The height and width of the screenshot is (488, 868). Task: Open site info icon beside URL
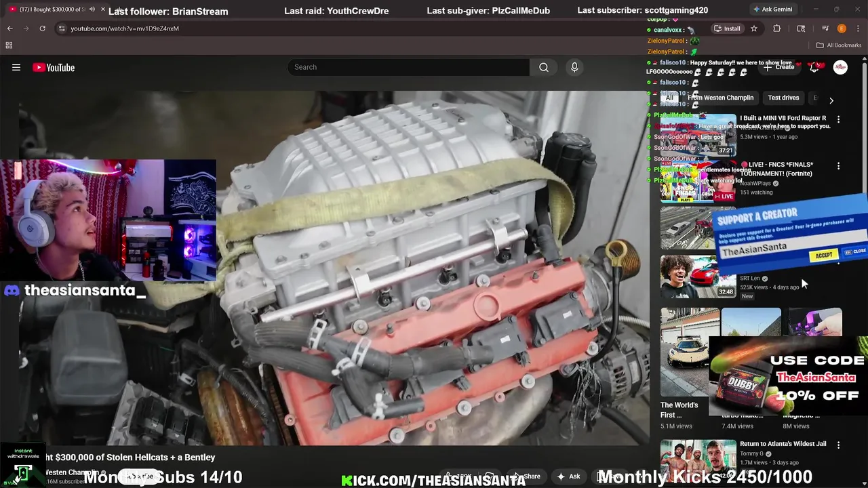[62, 28]
